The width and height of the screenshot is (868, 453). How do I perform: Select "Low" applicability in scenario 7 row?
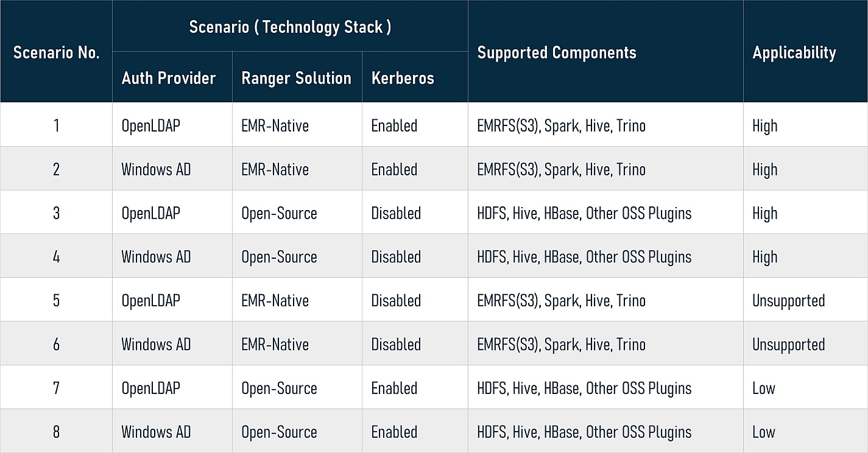click(764, 388)
